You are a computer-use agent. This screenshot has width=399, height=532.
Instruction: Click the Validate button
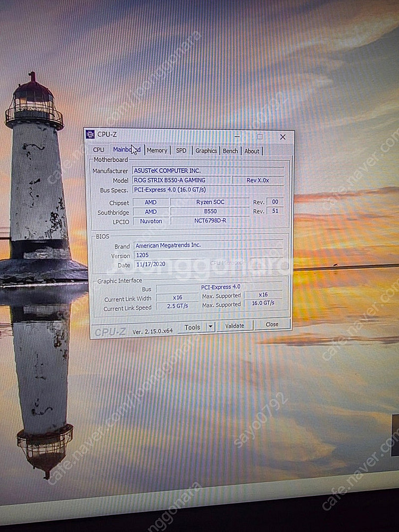coord(235,326)
